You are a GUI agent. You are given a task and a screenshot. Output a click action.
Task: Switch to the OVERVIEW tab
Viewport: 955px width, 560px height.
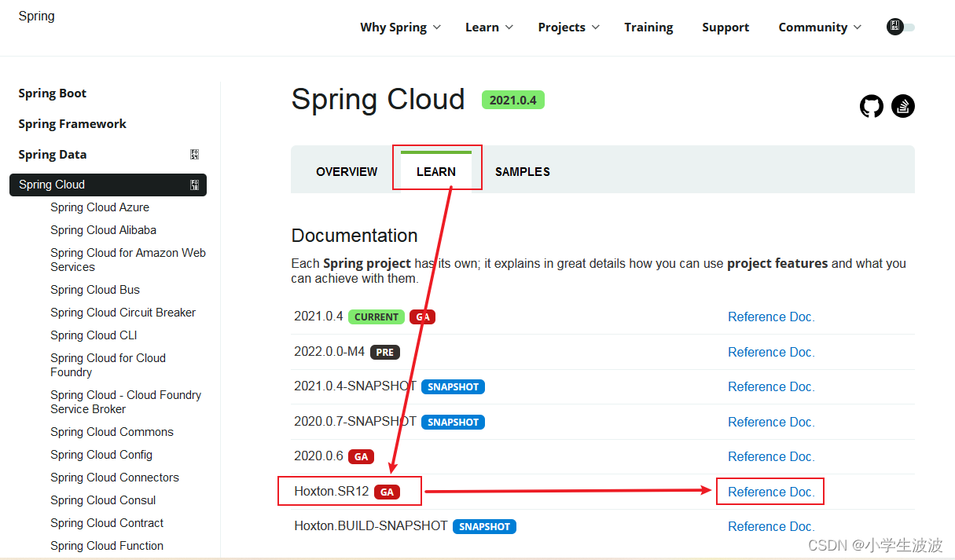[x=347, y=172]
